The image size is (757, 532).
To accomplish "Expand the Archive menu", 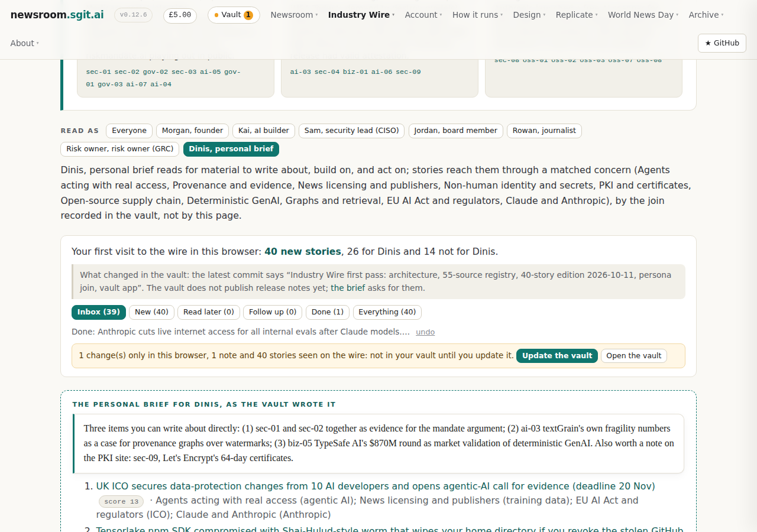I will pyautogui.click(x=706, y=15).
